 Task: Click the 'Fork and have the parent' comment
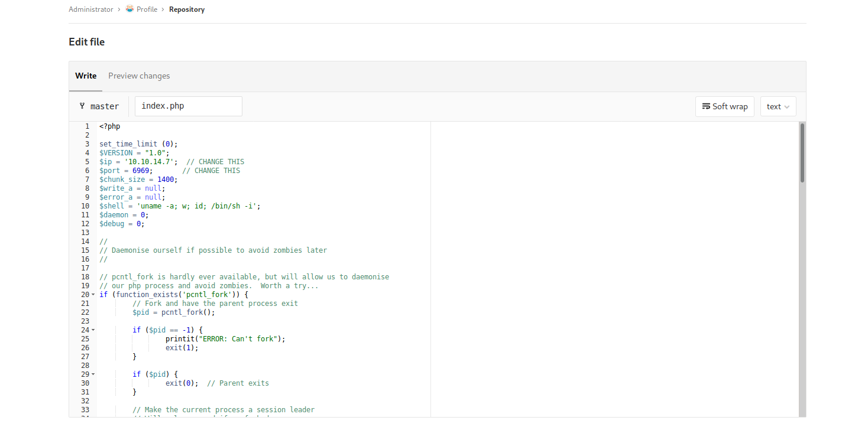(215, 304)
